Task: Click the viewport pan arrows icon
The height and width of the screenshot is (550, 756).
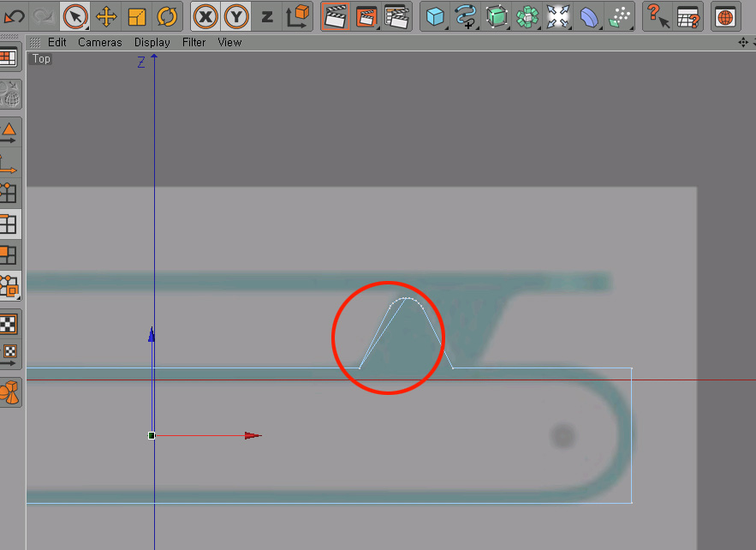Action: (743, 43)
